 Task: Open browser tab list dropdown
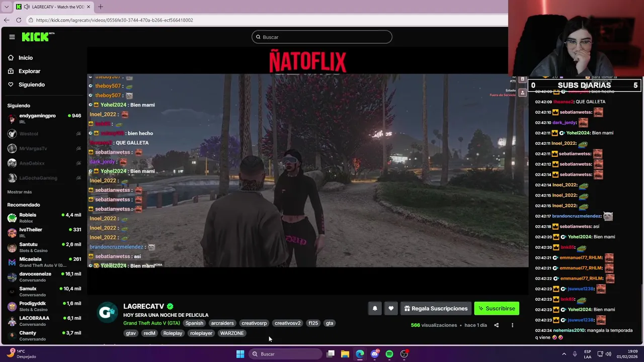click(6, 7)
